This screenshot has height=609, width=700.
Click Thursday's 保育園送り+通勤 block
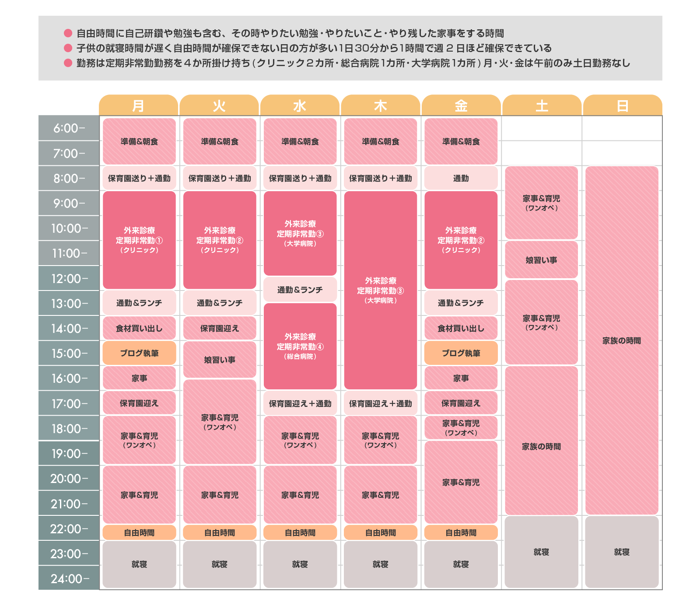(381, 178)
